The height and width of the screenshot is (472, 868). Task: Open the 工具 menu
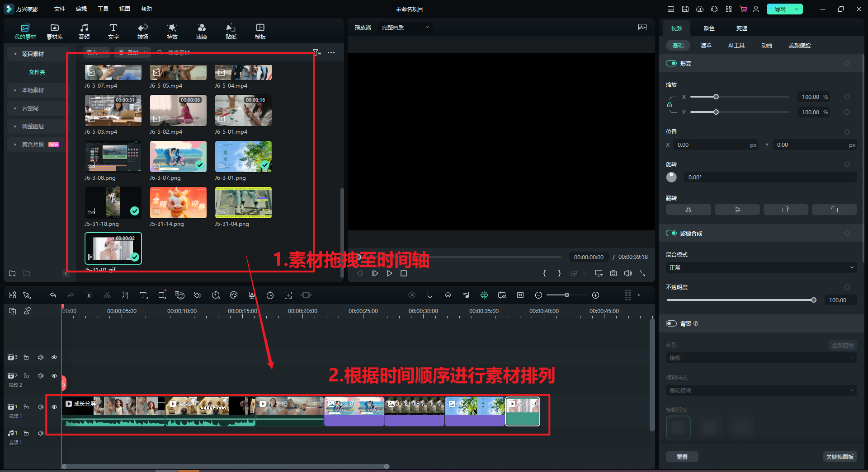(x=103, y=9)
